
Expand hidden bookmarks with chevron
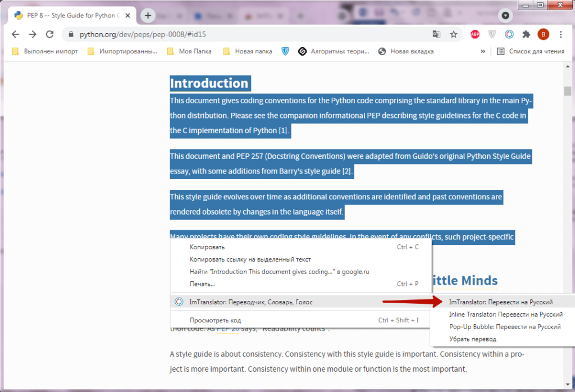click(482, 51)
